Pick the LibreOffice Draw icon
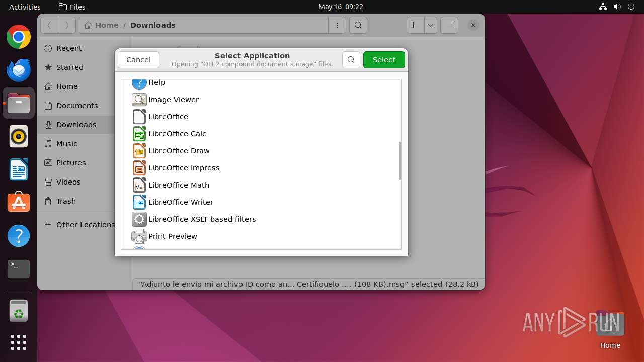 coord(139,151)
